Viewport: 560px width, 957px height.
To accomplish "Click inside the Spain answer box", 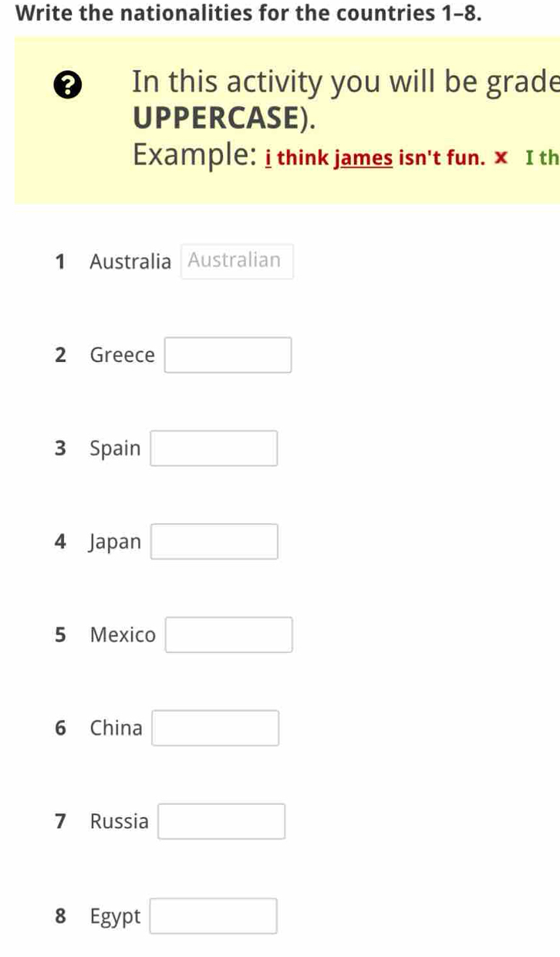I will (x=214, y=448).
